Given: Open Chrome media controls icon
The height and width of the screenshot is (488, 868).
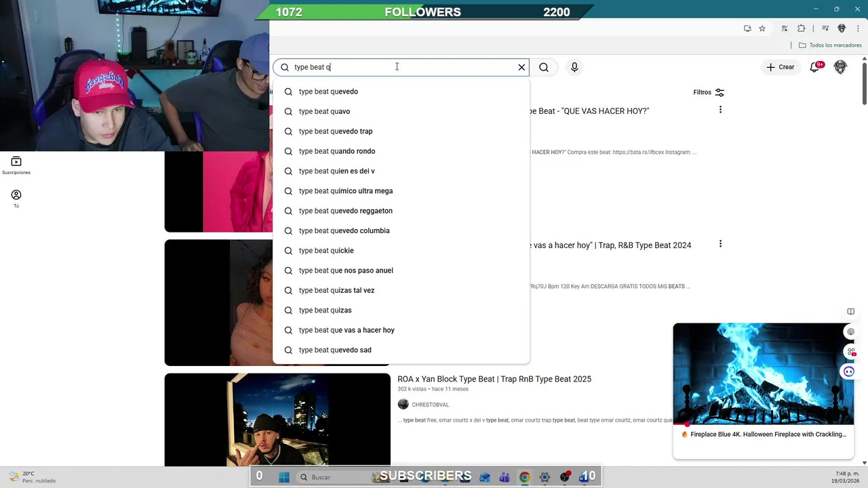Looking at the screenshot, I should (825, 28).
